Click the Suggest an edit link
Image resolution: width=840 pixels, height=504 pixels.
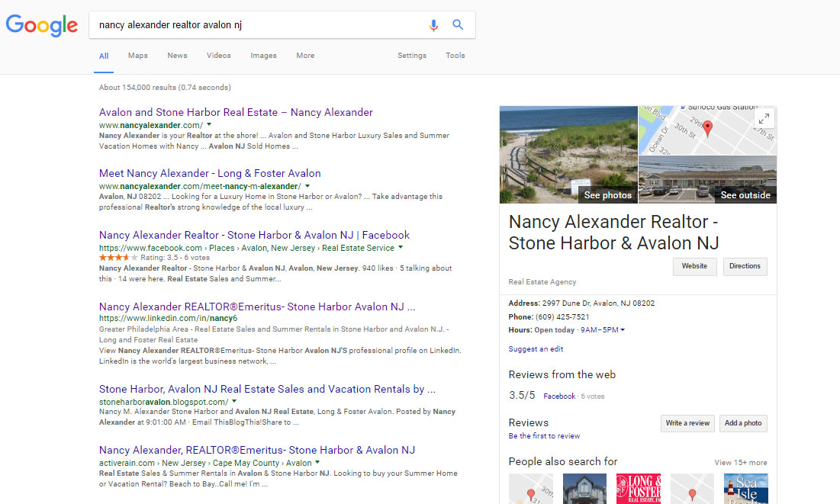(x=536, y=349)
